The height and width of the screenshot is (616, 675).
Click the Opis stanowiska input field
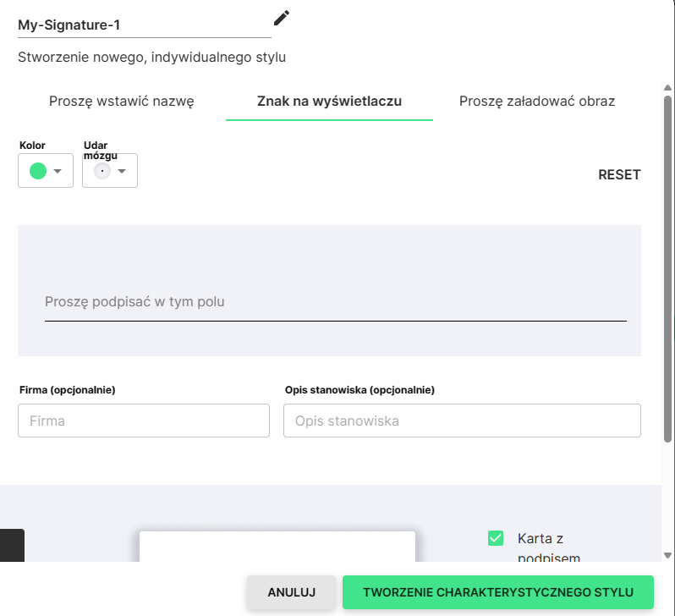point(462,421)
